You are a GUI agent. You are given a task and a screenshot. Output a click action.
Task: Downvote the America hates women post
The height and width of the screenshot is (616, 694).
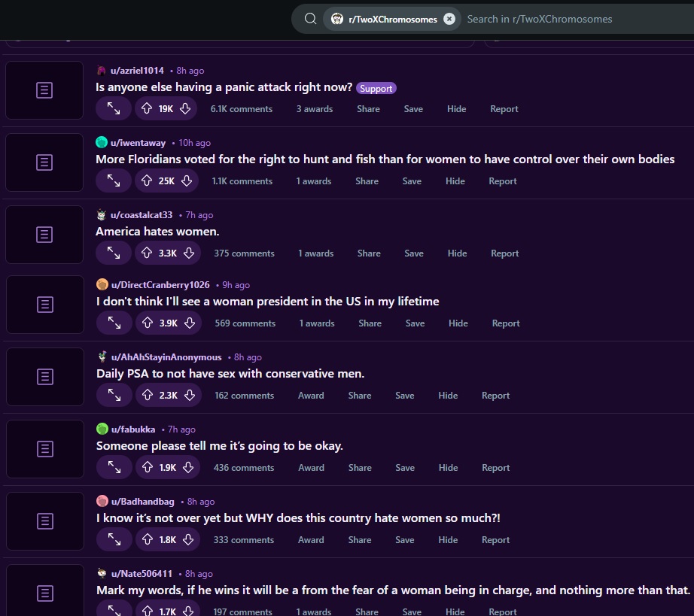(x=189, y=253)
